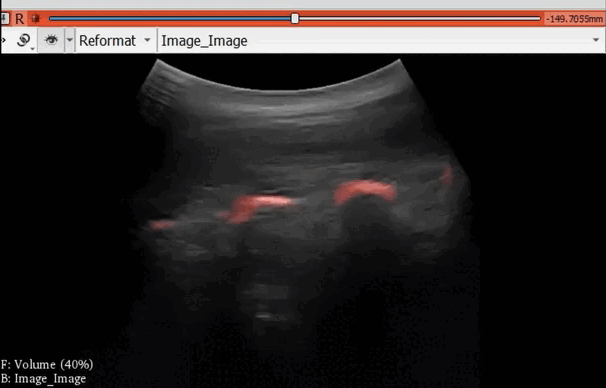Click the slice offset slider handle
This screenshot has height=388, width=606.
pos(295,19)
